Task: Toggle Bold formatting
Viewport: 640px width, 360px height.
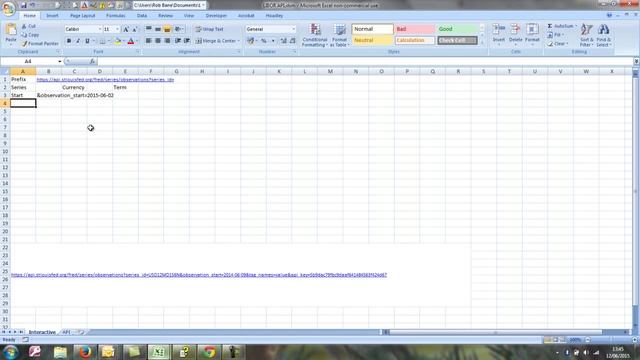Action: 69,41
